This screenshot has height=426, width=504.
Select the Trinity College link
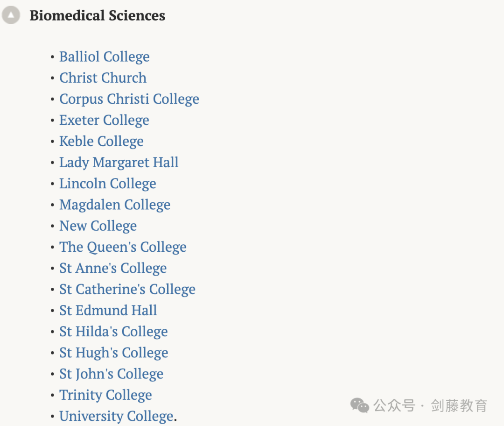105,396
